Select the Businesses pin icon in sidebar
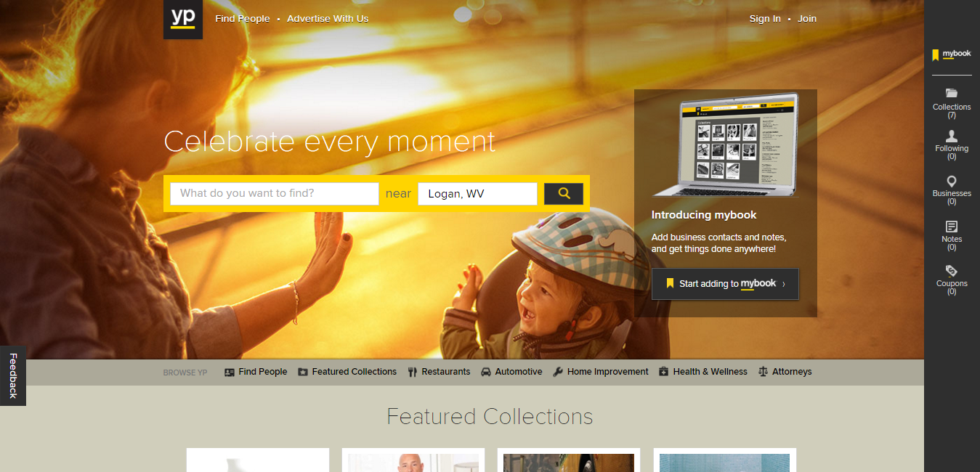The height and width of the screenshot is (472, 980). [x=951, y=182]
